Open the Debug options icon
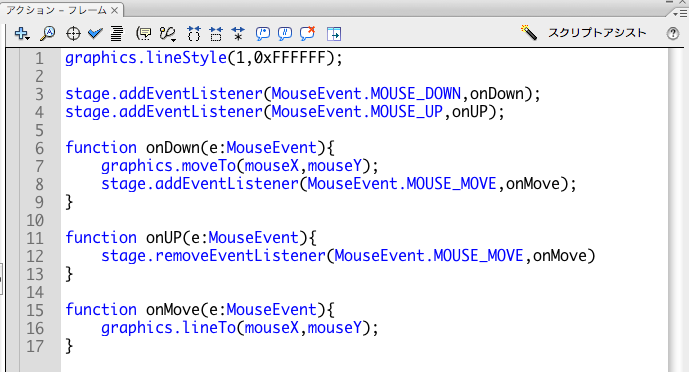The image size is (689, 372). coord(167,34)
